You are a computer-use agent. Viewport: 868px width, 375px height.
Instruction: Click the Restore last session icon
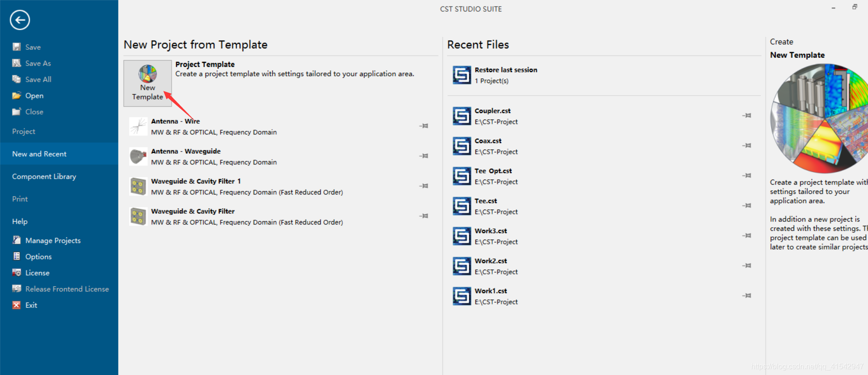click(461, 75)
